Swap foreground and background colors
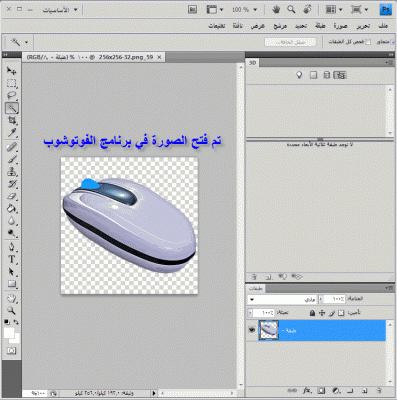This screenshot has width=397, height=400. [x=16, y=322]
